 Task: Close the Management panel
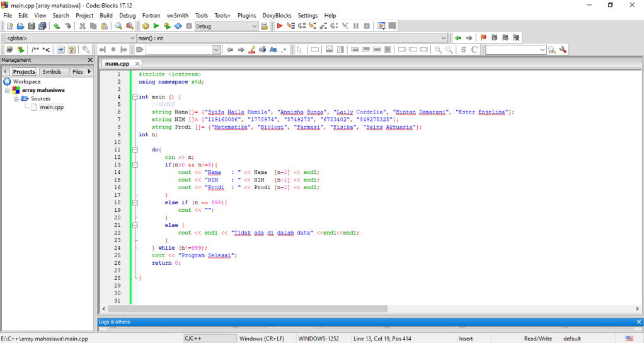pos(90,60)
